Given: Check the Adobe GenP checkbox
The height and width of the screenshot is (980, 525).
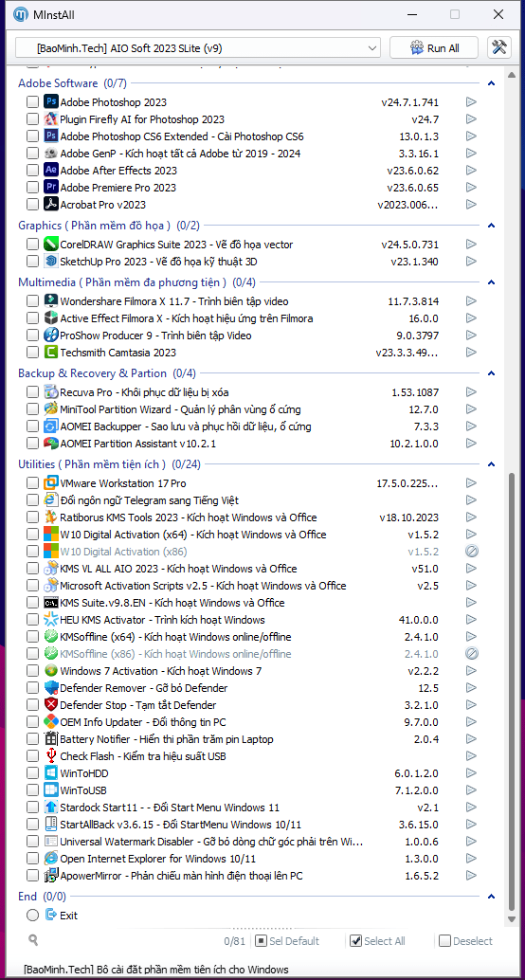Looking at the screenshot, I should coord(32,154).
